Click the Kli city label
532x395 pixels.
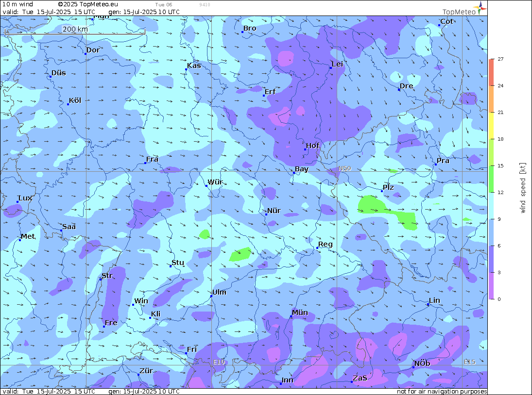click(x=156, y=314)
